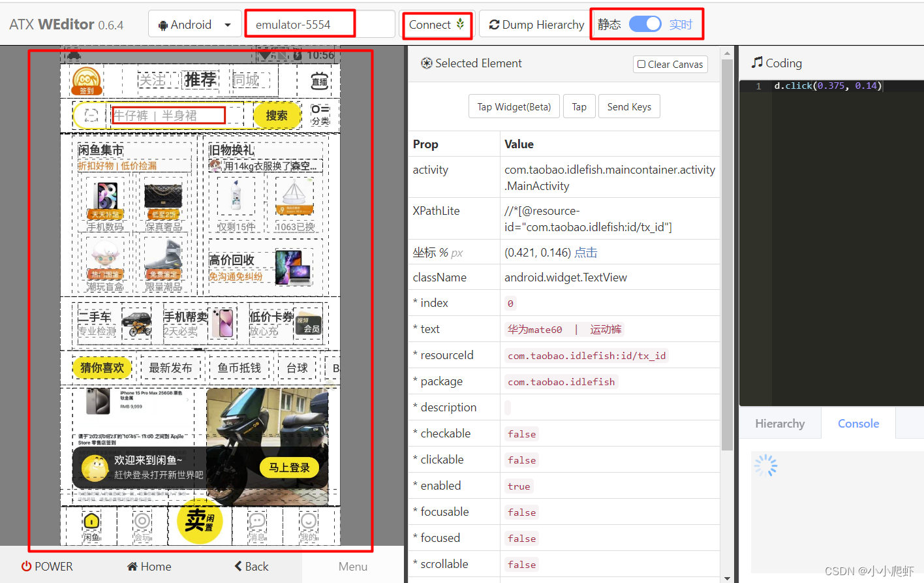Click the 牛仔裤 半身裙 search field
Viewport: 924px width, 583px height.
168,116
